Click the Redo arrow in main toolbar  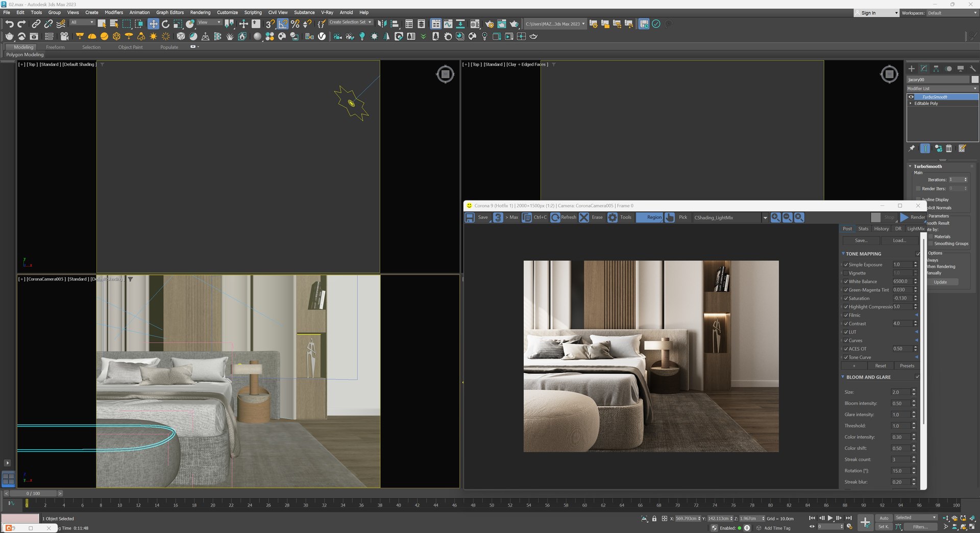21,24
